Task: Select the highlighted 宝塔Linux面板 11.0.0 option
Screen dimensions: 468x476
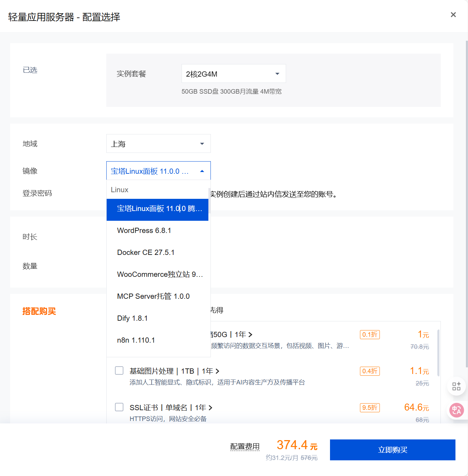Action: pyautogui.click(x=157, y=210)
